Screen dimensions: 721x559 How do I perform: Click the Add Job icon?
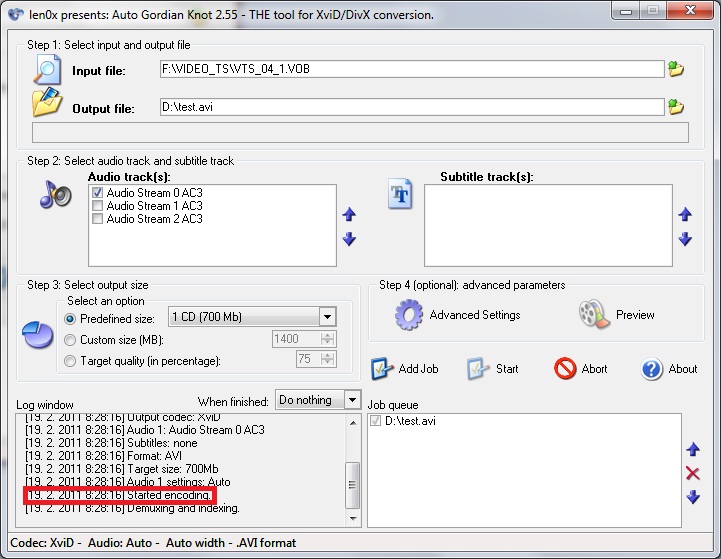click(x=382, y=369)
